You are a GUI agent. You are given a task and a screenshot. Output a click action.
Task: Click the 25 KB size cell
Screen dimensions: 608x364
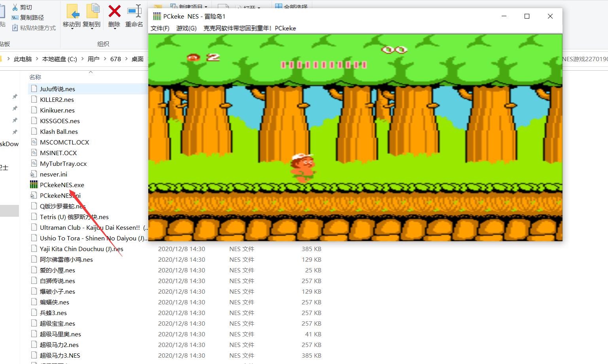[313, 270]
